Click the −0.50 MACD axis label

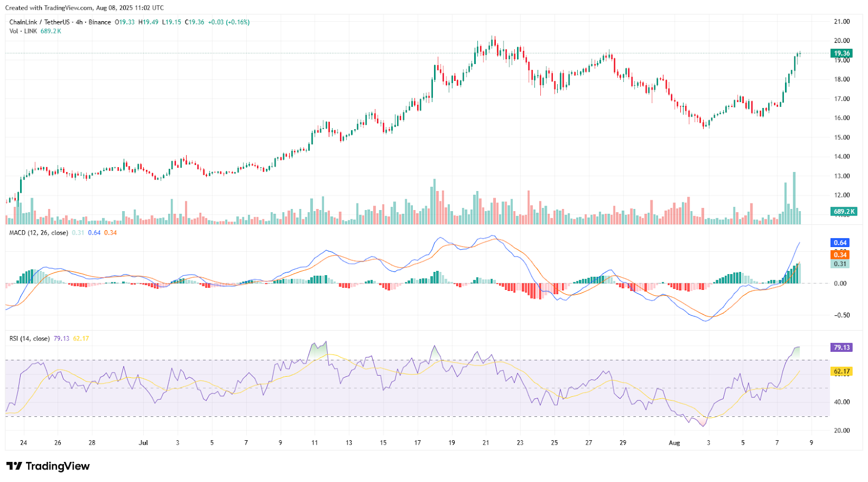pyautogui.click(x=841, y=315)
